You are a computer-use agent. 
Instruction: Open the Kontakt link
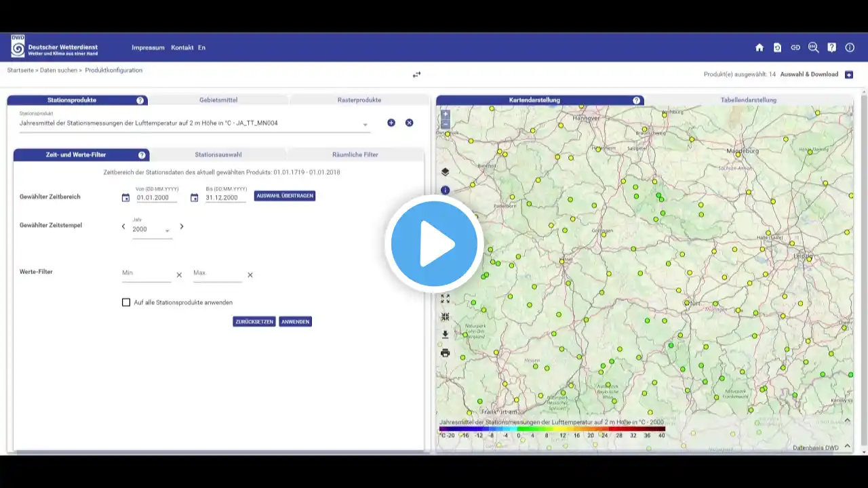182,47
